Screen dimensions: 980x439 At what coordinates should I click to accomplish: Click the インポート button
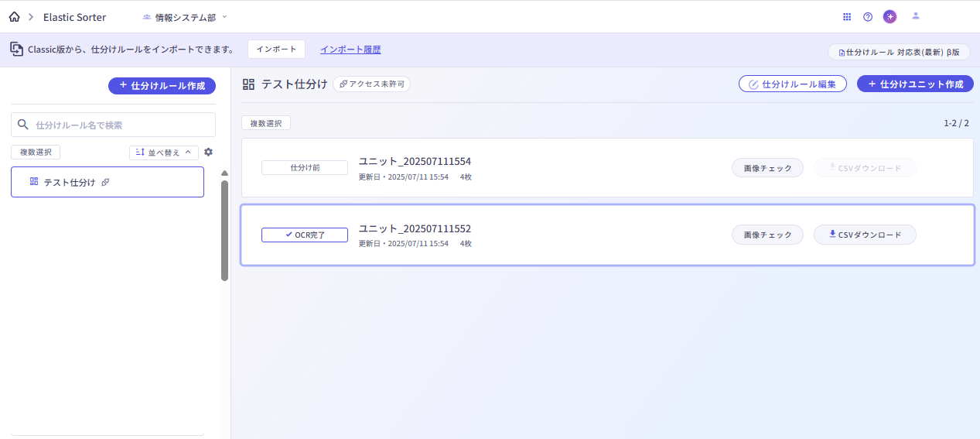tap(276, 50)
